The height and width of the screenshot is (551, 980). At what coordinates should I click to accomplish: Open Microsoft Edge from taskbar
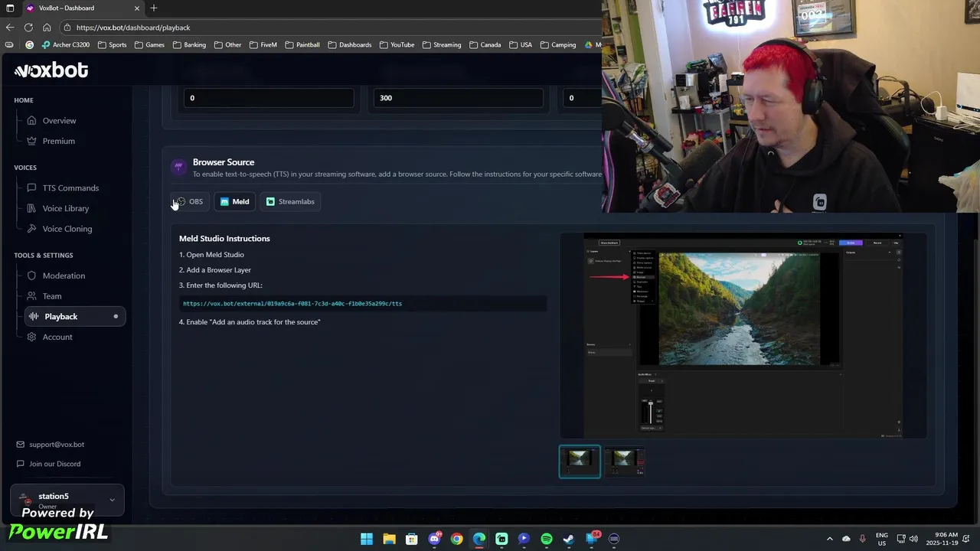(479, 539)
